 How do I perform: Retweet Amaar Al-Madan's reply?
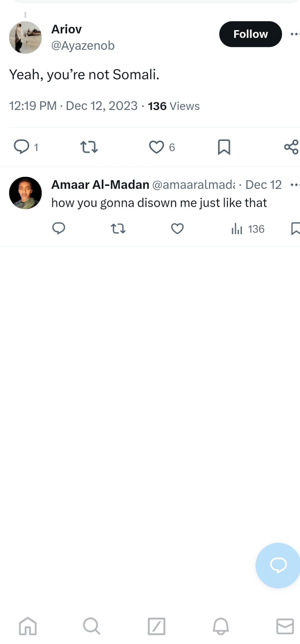[x=118, y=229]
